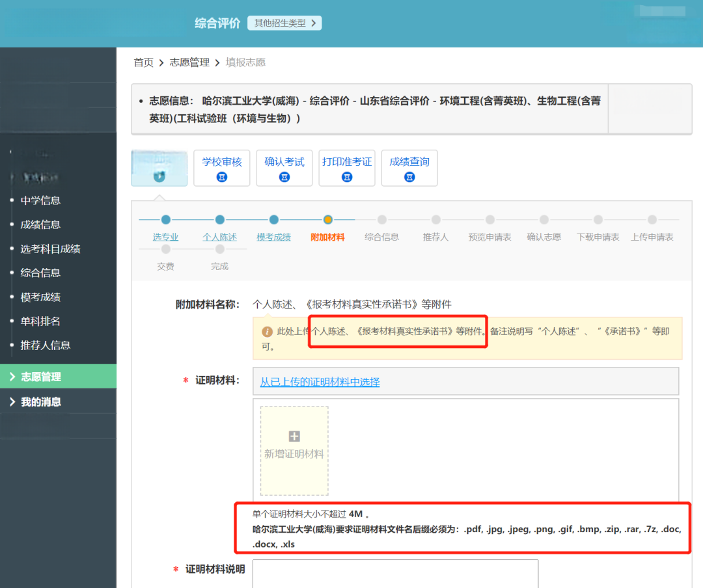Switch to the 成绩查询 stage tab
The width and height of the screenshot is (703, 588).
click(x=409, y=168)
